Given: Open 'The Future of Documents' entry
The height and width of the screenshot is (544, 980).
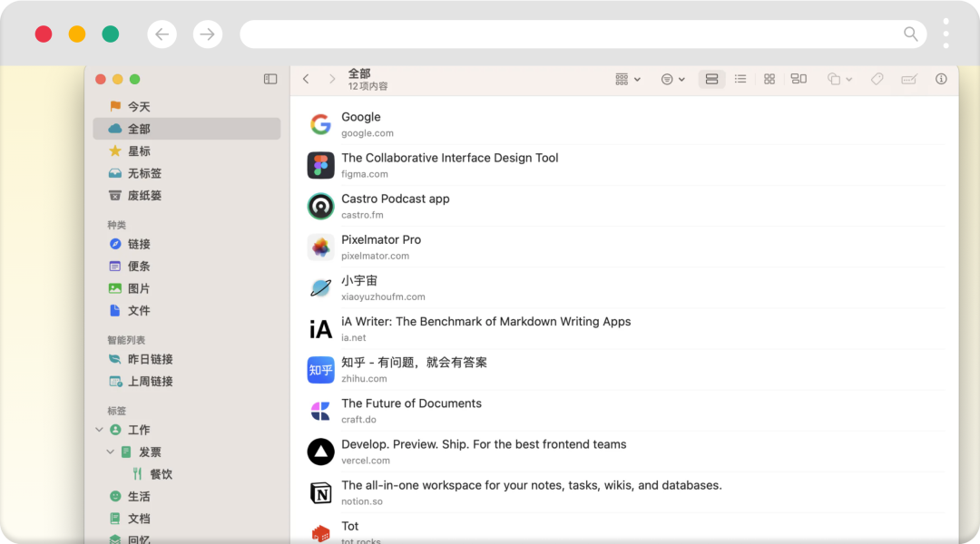Looking at the screenshot, I should click(411, 403).
